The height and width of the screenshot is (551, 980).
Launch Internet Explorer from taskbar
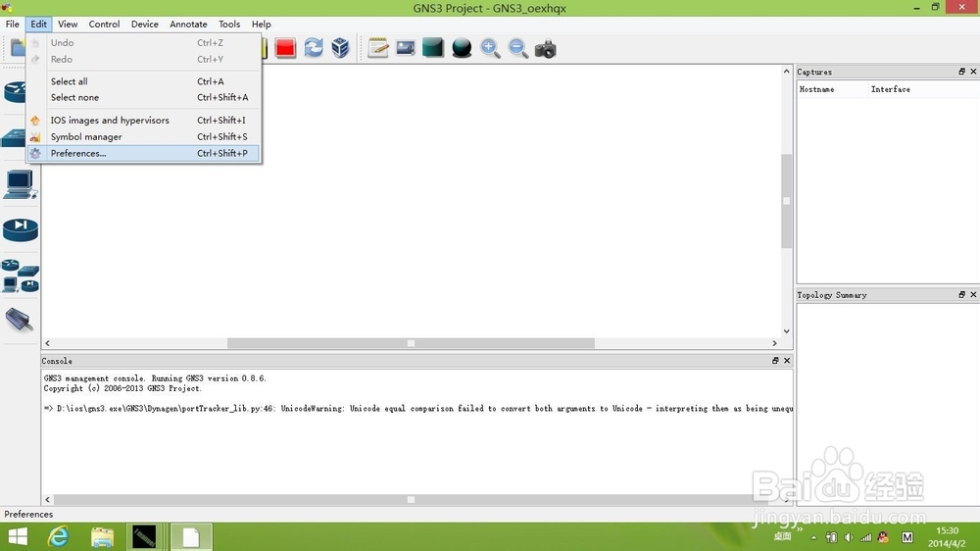[x=58, y=536]
